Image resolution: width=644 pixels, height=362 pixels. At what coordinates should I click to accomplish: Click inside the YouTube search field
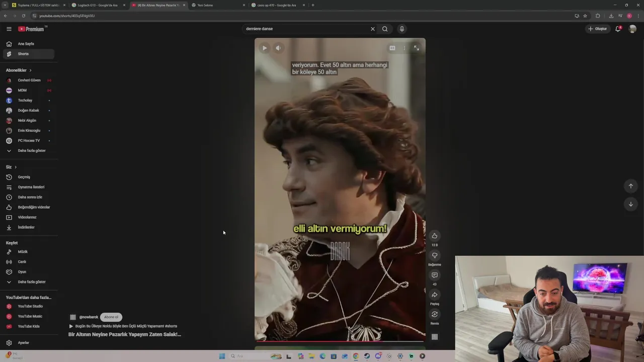point(306,29)
